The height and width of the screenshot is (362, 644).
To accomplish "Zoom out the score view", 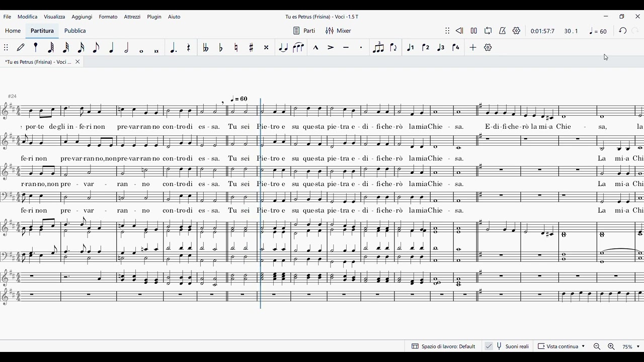I will [x=597, y=346].
